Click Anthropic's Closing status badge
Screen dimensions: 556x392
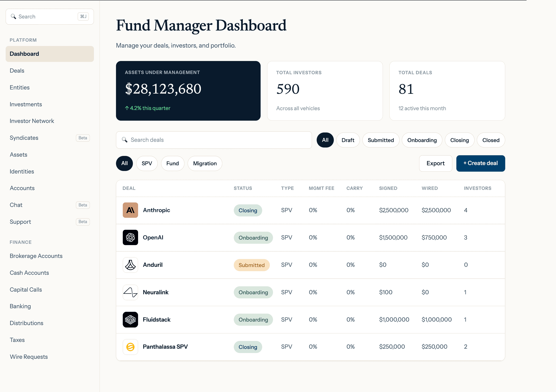[x=248, y=210]
